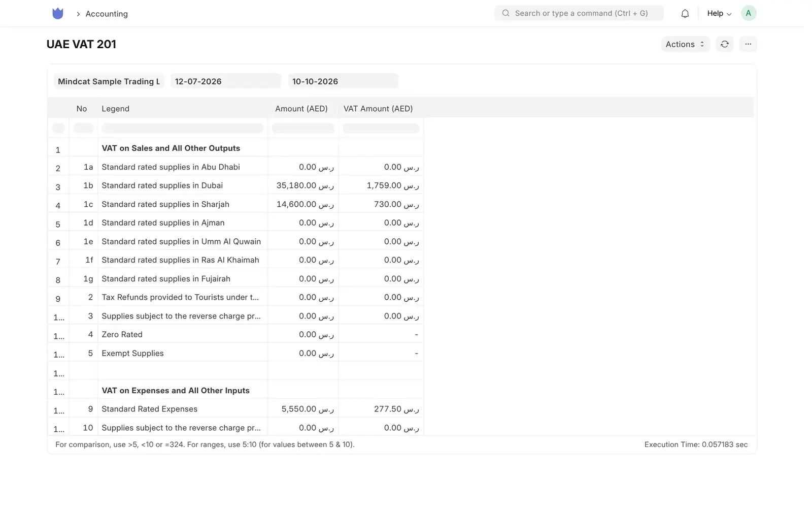The width and height of the screenshot is (812, 508).
Task: Click the 1,759.00 VAT amount cell
Action: tap(381, 185)
